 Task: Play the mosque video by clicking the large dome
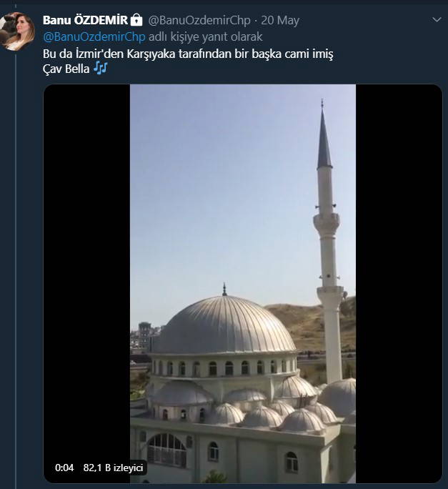pos(223,325)
